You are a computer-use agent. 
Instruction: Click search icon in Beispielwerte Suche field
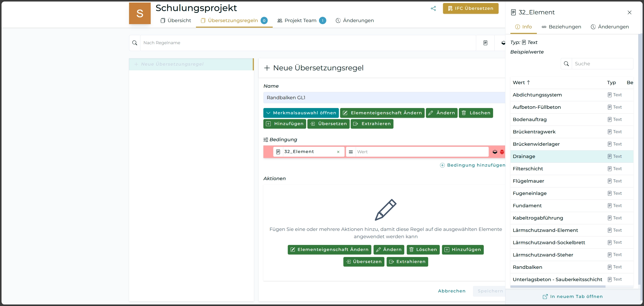click(566, 64)
